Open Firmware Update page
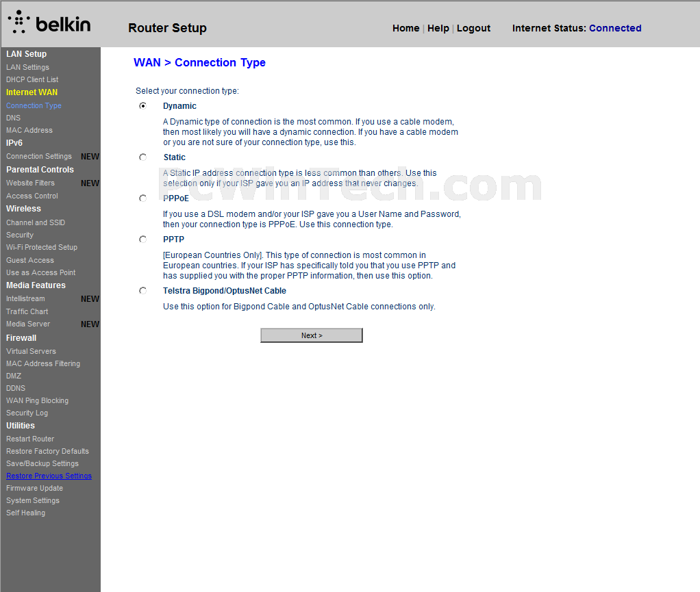Image resolution: width=700 pixels, height=592 pixels. pyautogui.click(x=34, y=488)
